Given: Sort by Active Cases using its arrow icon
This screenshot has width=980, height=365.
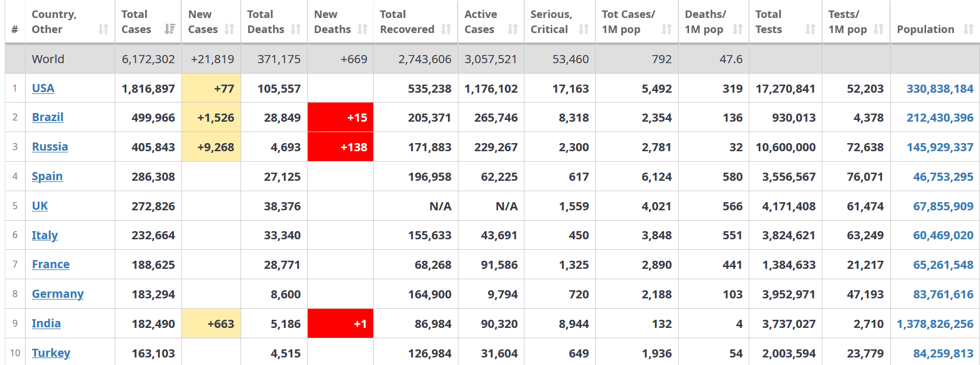Looking at the screenshot, I should point(512,29).
